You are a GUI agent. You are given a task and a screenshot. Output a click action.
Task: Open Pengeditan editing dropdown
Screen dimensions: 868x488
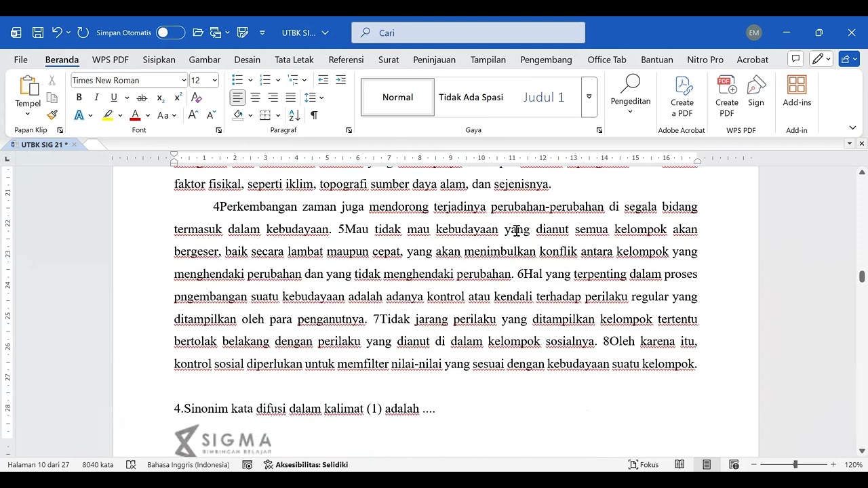click(x=631, y=94)
